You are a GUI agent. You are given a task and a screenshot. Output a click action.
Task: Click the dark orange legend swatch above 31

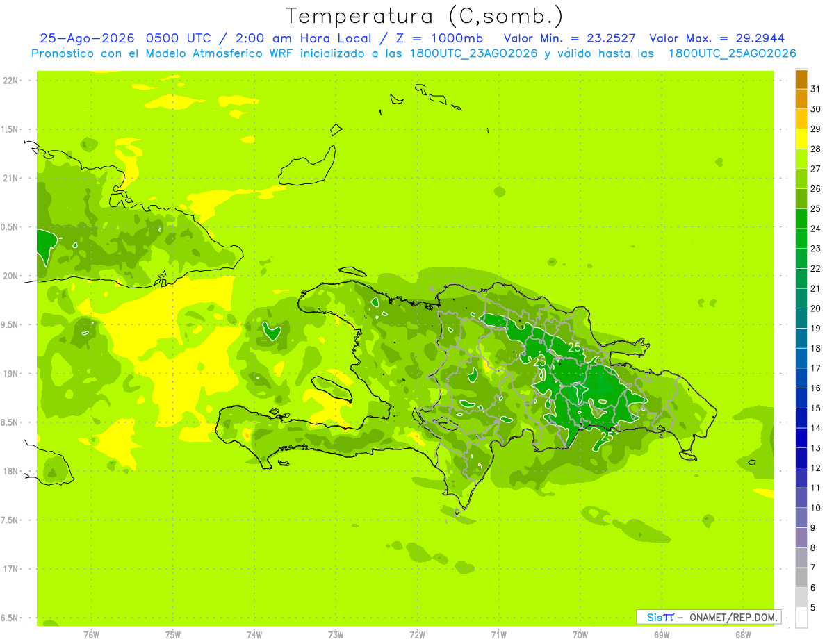pyautogui.click(x=801, y=79)
